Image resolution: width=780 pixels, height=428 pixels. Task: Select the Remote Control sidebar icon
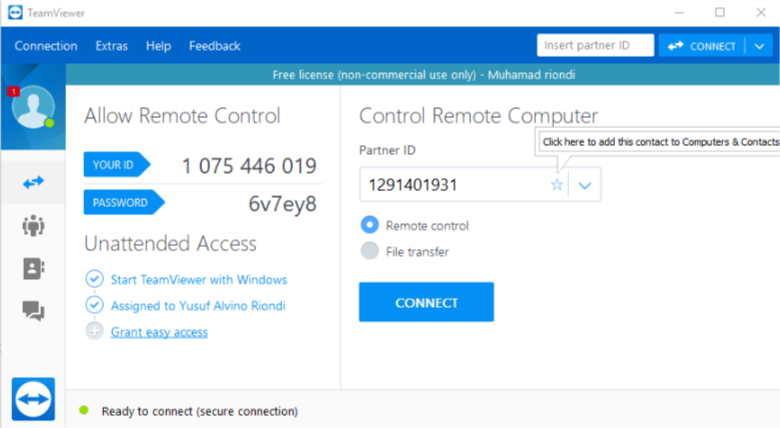click(33, 183)
